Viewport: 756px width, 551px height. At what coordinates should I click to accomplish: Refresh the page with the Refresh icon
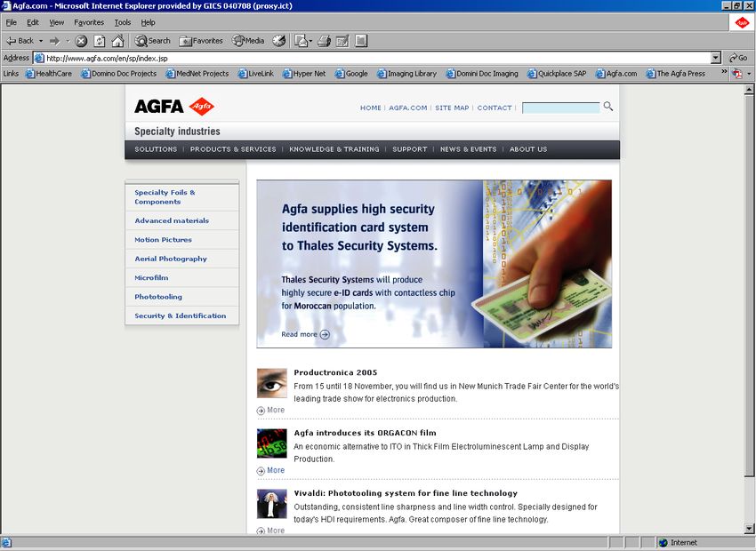100,41
